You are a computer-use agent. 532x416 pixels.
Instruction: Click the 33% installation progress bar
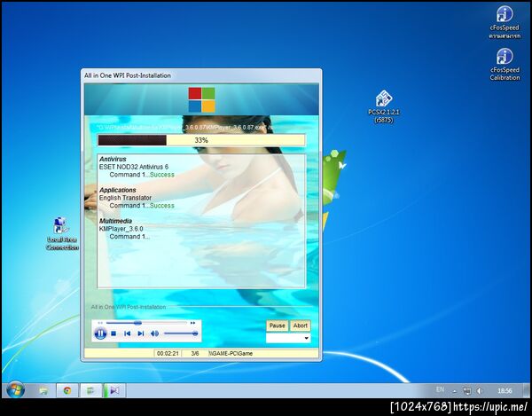pyautogui.click(x=201, y=140)
